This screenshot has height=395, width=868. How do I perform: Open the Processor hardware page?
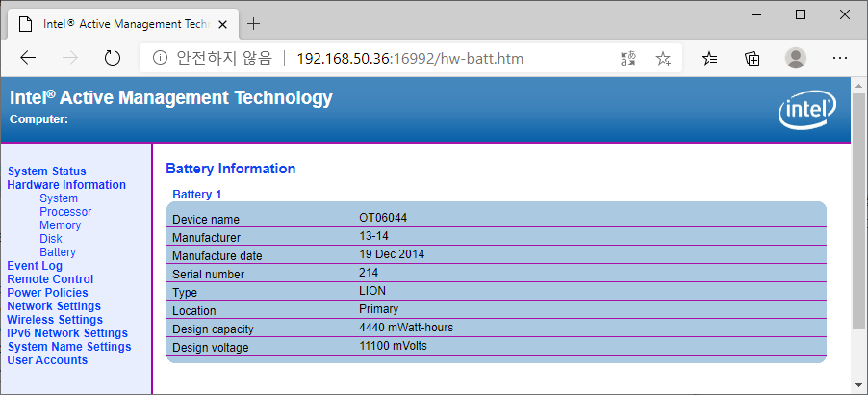coord(65,212)
